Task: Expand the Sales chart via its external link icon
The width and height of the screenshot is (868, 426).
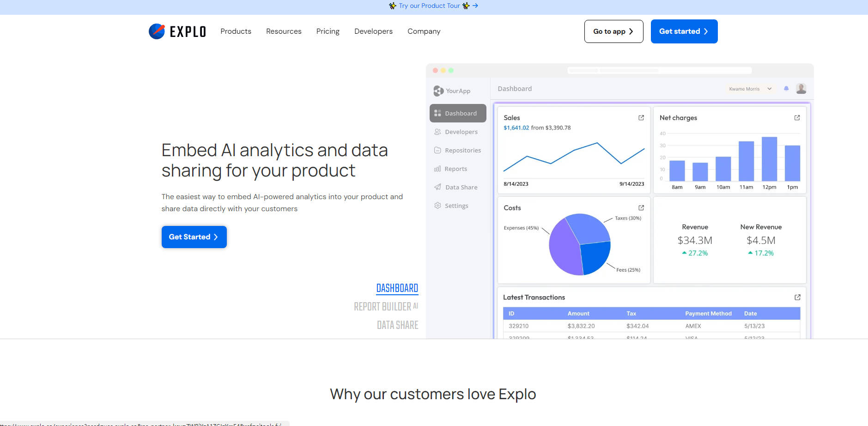Action: click(x=641, y=118)
